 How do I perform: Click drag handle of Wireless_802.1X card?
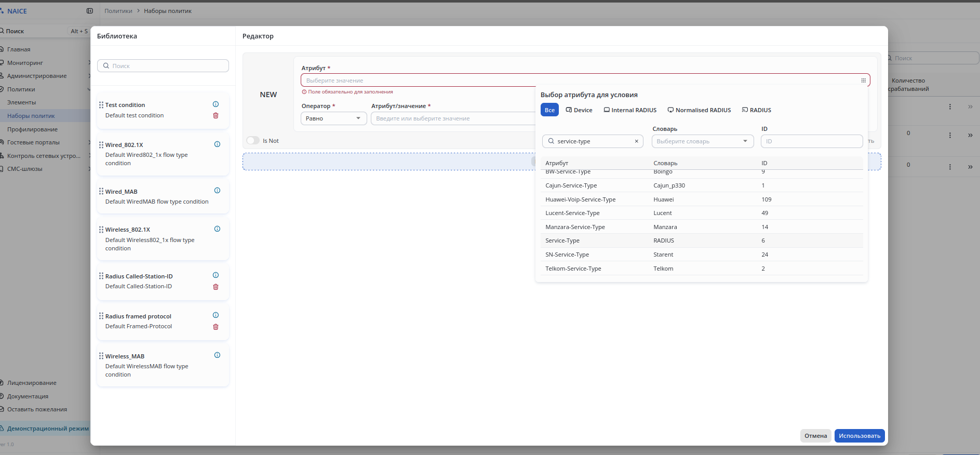[x=101, y=230]
